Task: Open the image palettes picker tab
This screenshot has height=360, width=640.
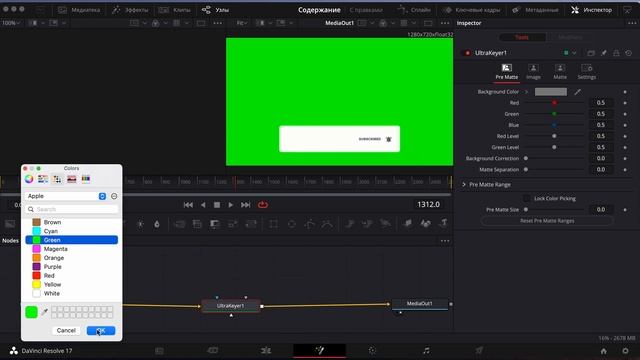Action: (x=71, y=179)
